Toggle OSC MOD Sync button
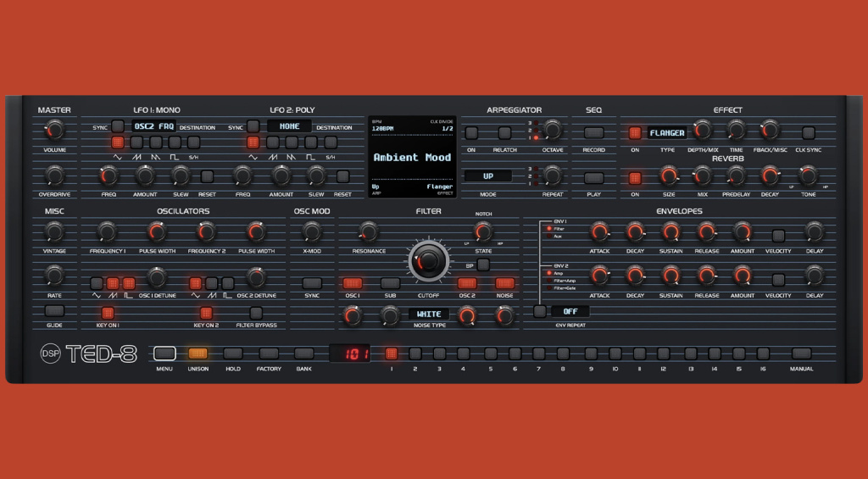 click(312, 283)
